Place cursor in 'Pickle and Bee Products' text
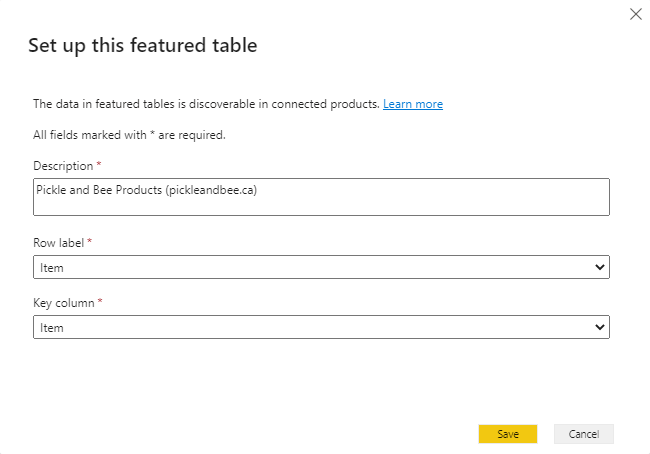650x454 pixels. (x=99, y=190)
